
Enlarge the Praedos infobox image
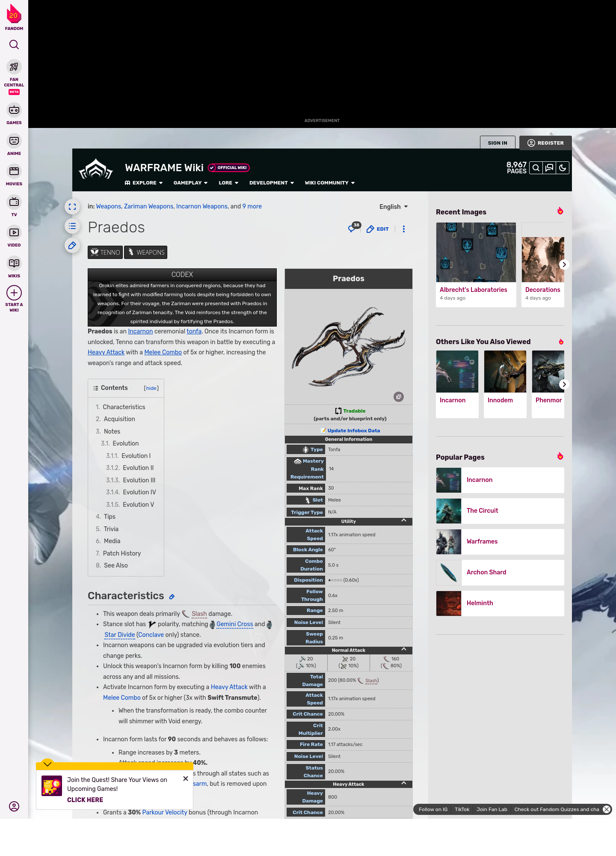[x=399, y=397]
